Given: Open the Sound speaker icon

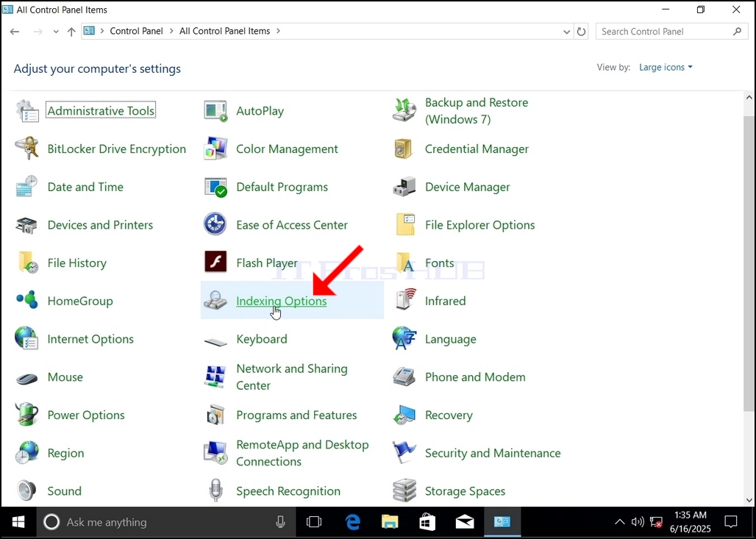Looking at the screenshot, I should click(27, 490).
